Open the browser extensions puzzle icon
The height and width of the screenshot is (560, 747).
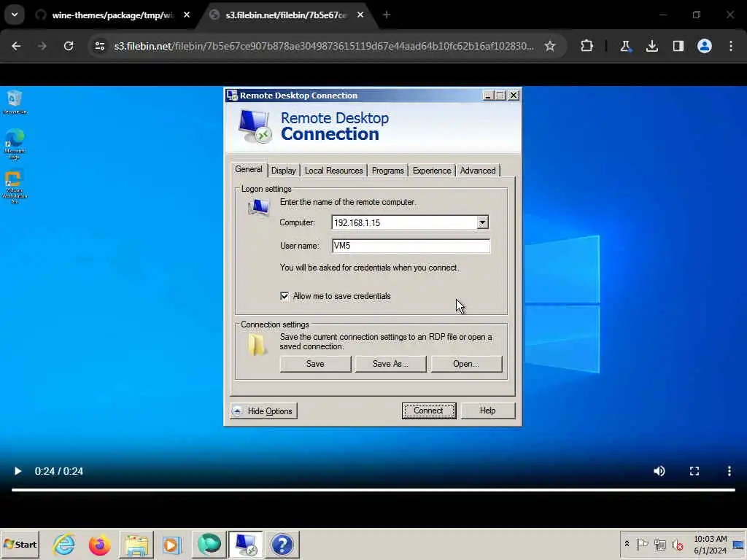click(x=587, y=46)
